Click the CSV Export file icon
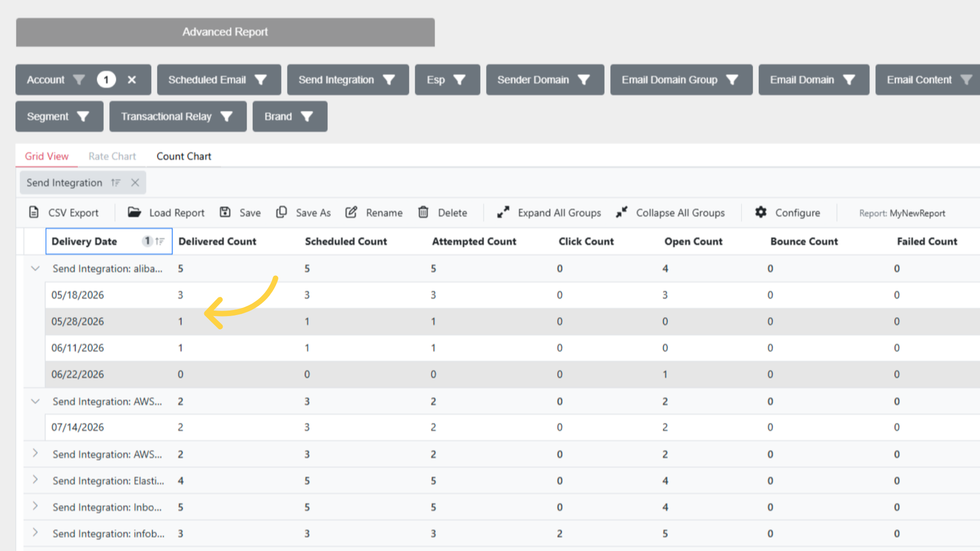This screenshot has width=980, height=551. [x=34, y=212]
